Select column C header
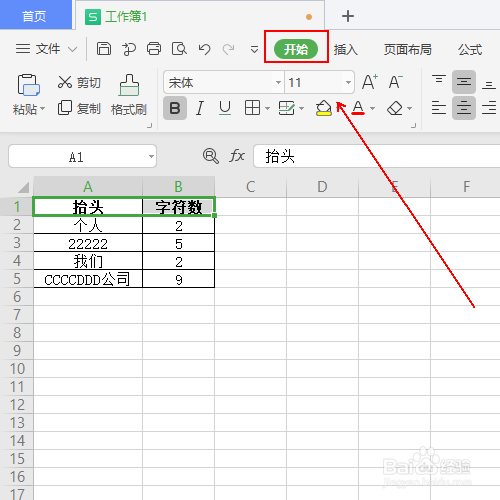 pyautogui.click(x=250, y=187)
